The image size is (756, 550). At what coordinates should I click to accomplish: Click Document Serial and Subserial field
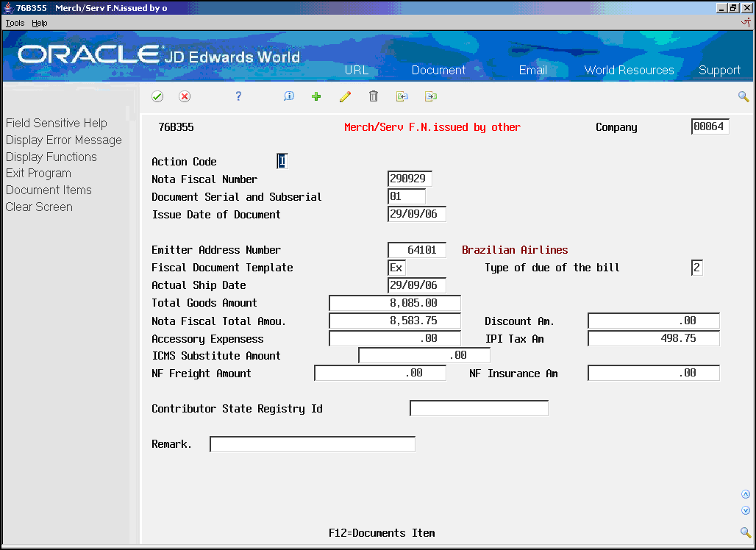(407, 196)
